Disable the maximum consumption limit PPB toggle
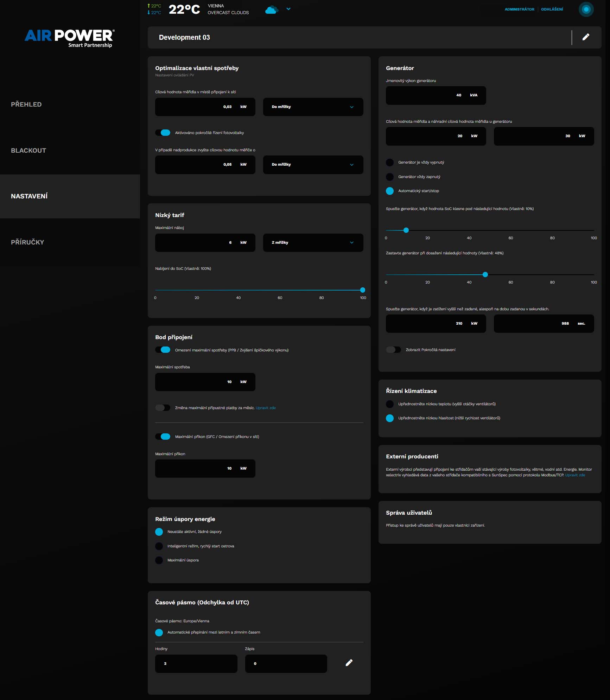The height and width of the screenshot is (700, 610). tap(163, 350)
